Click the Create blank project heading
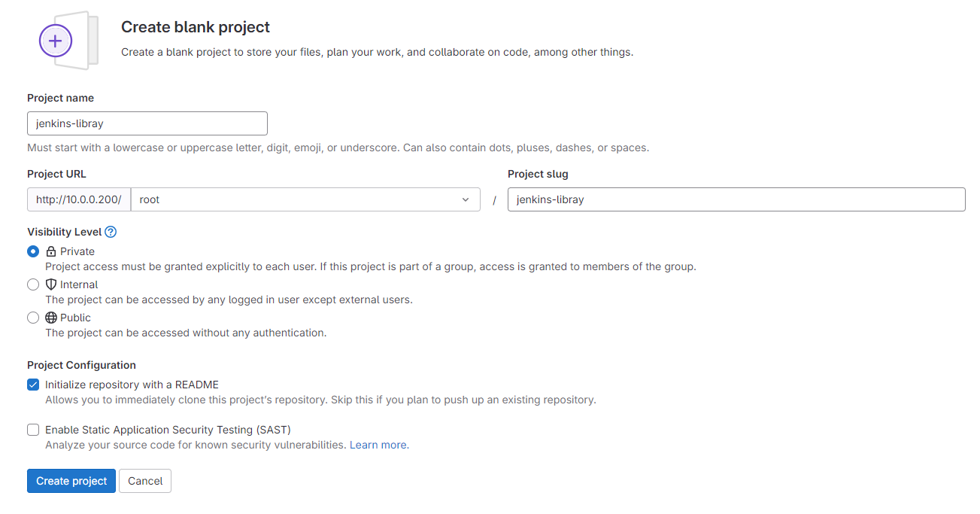This screenshot has height=514, width=980. [196, 27]
